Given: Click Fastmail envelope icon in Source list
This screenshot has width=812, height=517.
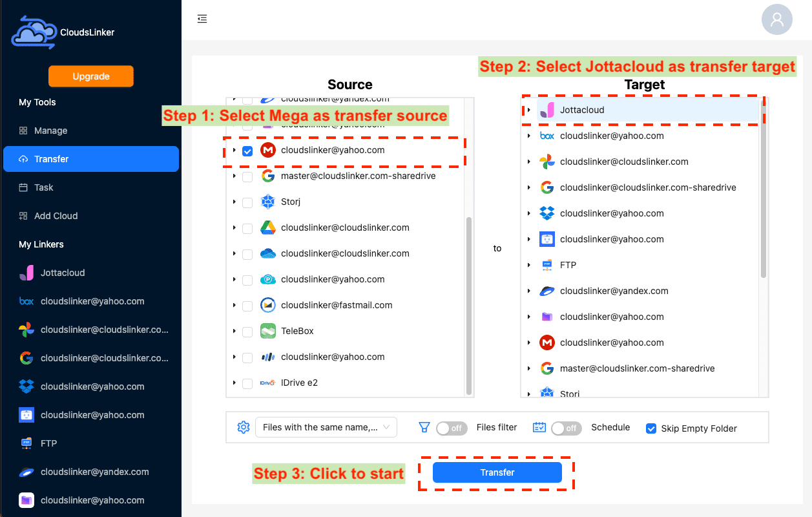Looking at the screenshot, I should pos(268,305).
